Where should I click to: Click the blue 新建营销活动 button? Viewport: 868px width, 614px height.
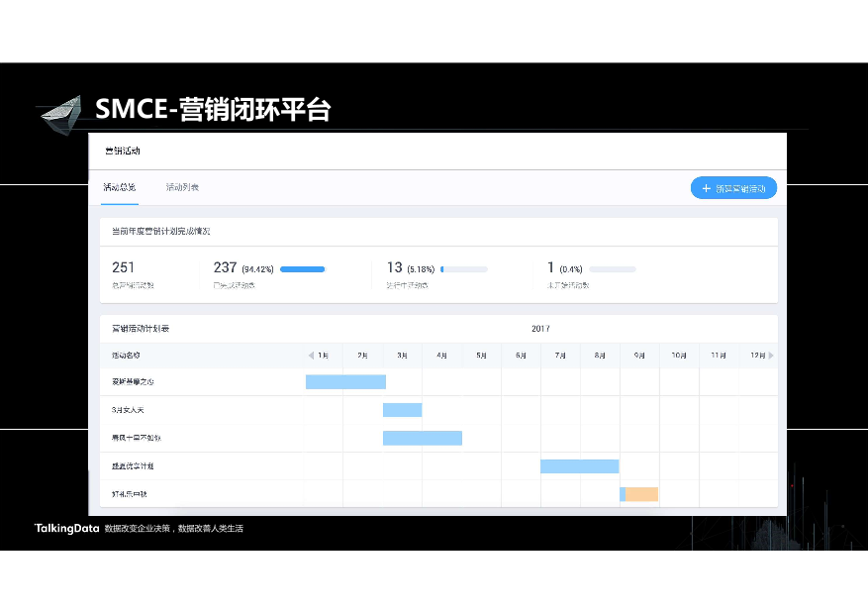733,188
